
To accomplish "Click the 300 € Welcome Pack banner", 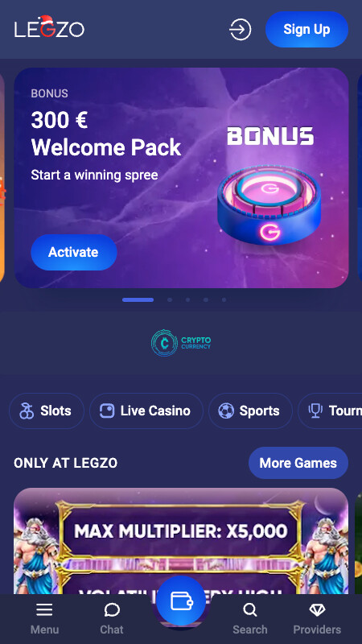I will [181, 178].
